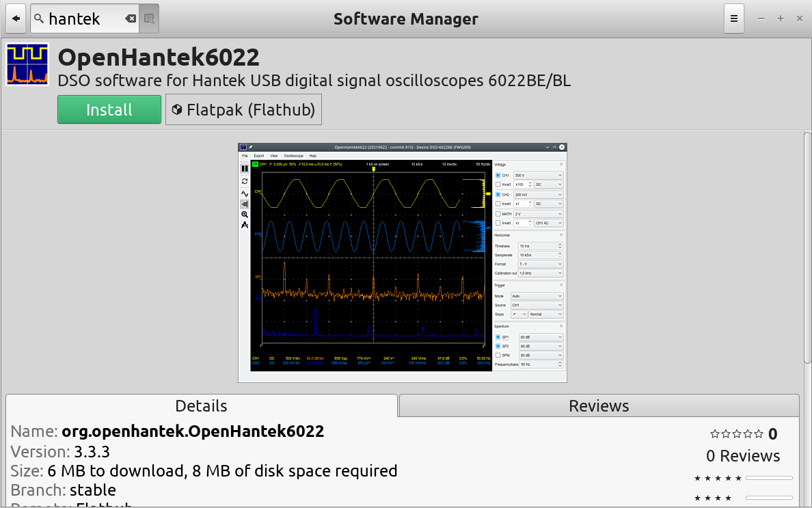Switch to the Reviews tab
Viewport: 812px width, 508px height.
tap(599, 406)
